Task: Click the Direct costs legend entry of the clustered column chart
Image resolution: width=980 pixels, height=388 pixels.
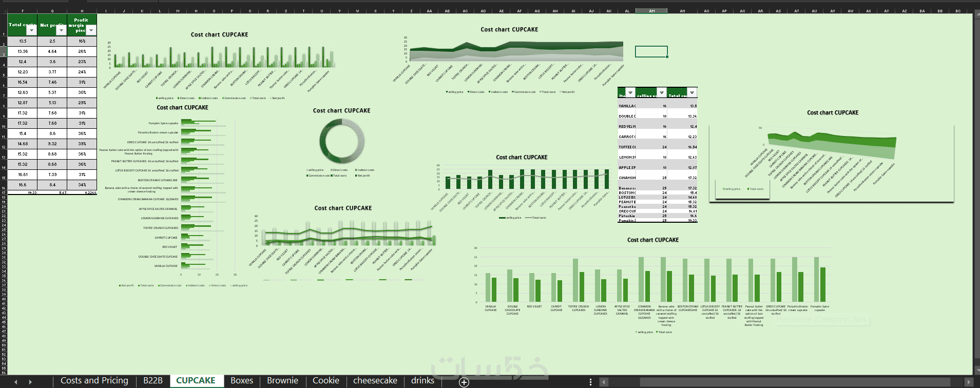Action: pos(186,98)
